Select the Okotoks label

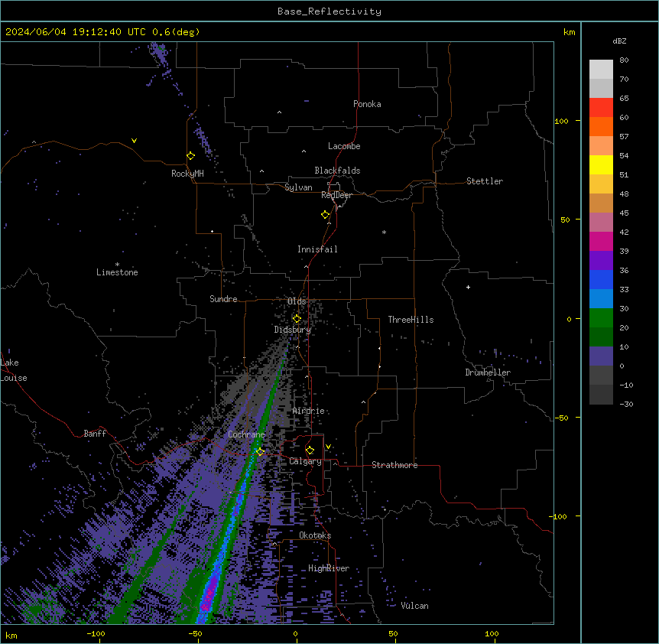coord(315,535)
